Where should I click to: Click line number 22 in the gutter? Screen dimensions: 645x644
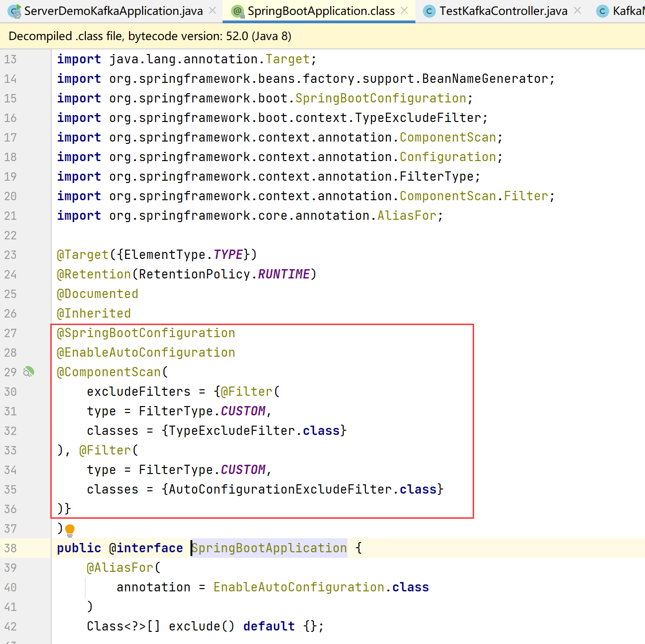point(10,235)
